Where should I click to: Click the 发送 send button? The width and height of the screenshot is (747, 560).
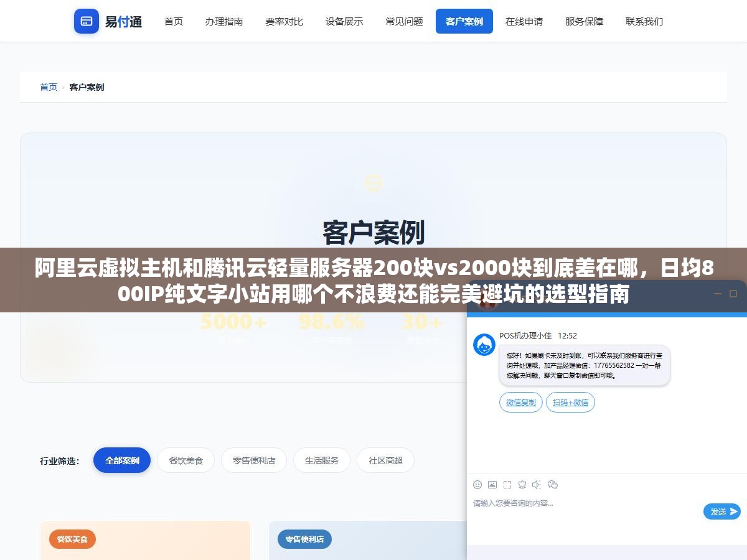click(722, 511)
